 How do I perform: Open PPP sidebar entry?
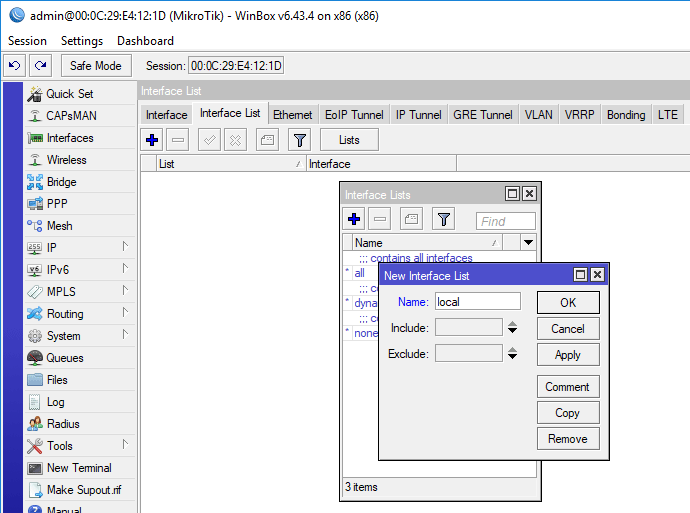[x=80, y=204]
